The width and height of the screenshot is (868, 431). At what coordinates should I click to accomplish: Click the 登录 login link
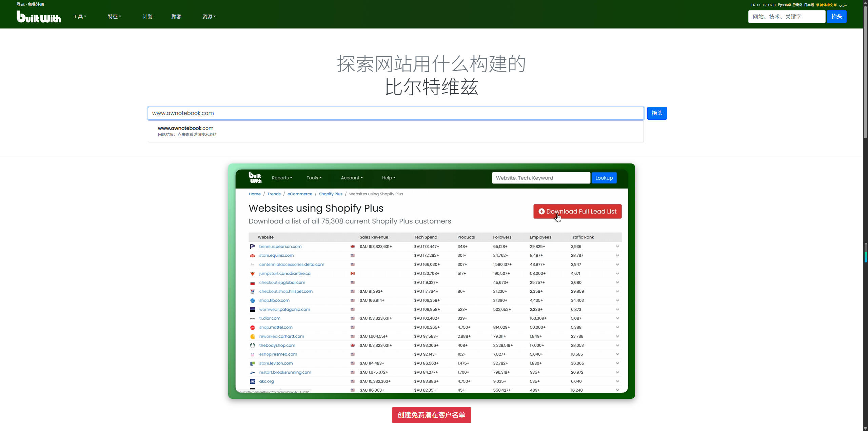(x=21, y=4)
